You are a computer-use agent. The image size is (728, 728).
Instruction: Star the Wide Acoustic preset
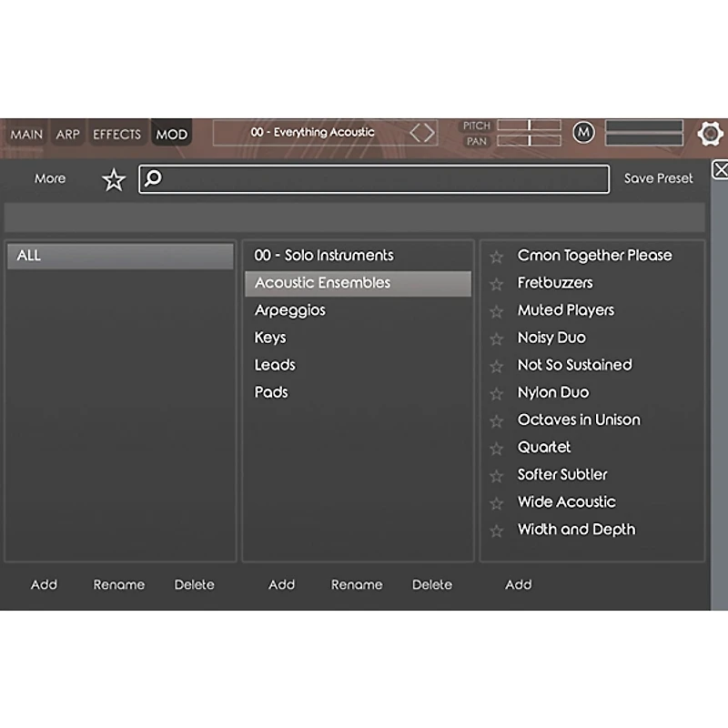pos(496,502)
